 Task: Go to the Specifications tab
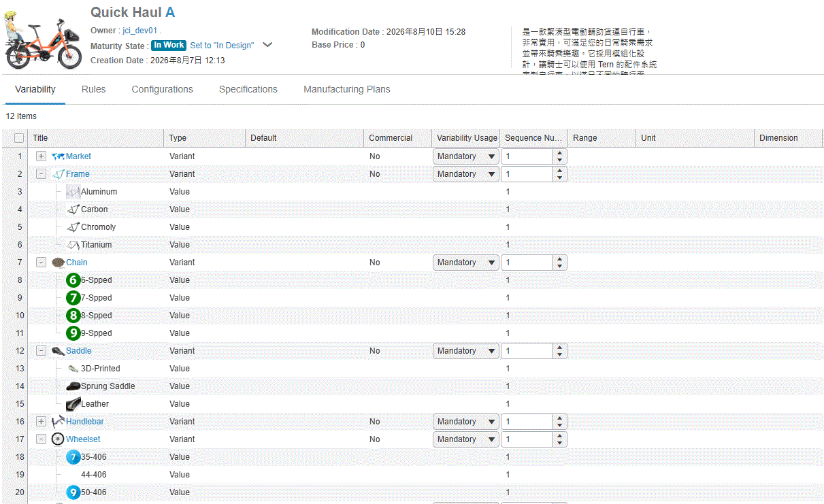(248, 89)
